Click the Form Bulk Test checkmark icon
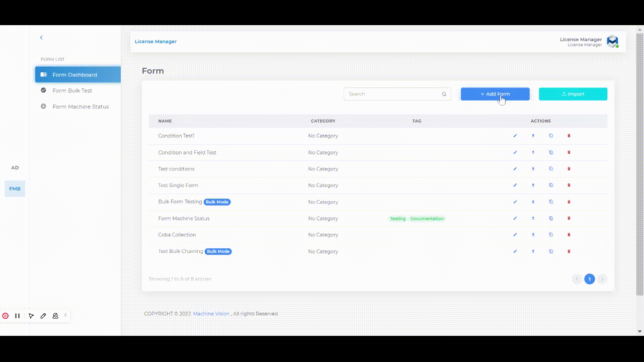This screenshot has height=362, width=644. coord(43,90)
